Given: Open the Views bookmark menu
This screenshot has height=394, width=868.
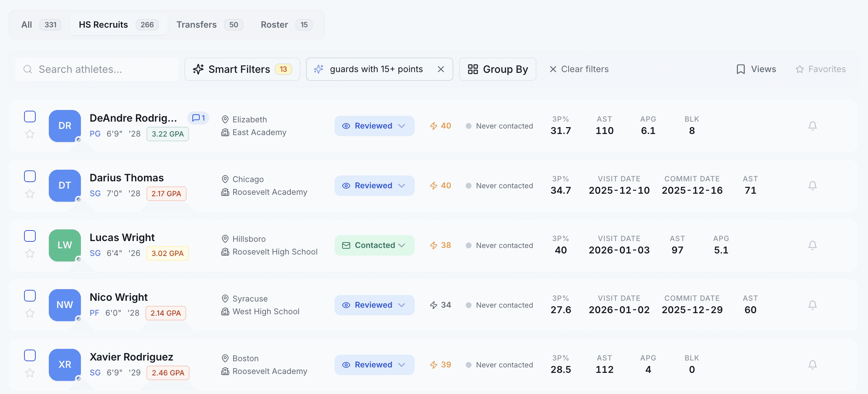Looking at the screenshot, I should pos(756,69).
